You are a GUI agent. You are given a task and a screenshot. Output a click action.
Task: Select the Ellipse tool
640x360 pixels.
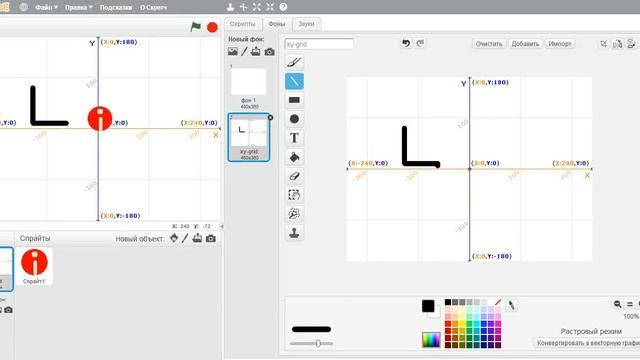[x=294, y=119]
